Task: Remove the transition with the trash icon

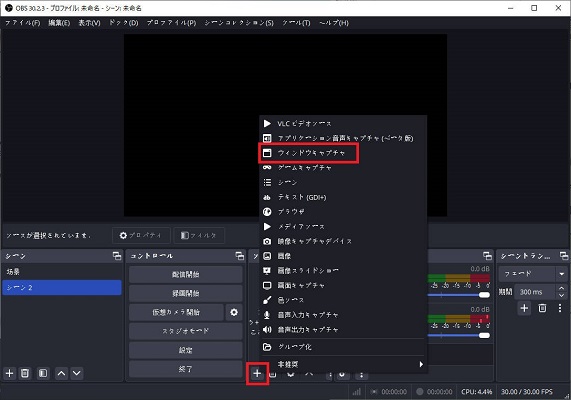Action: 542,308
